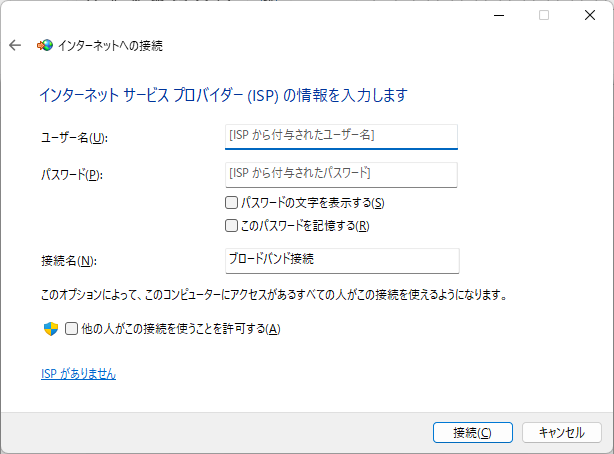Click the back arrow in the wizard header

15,46
